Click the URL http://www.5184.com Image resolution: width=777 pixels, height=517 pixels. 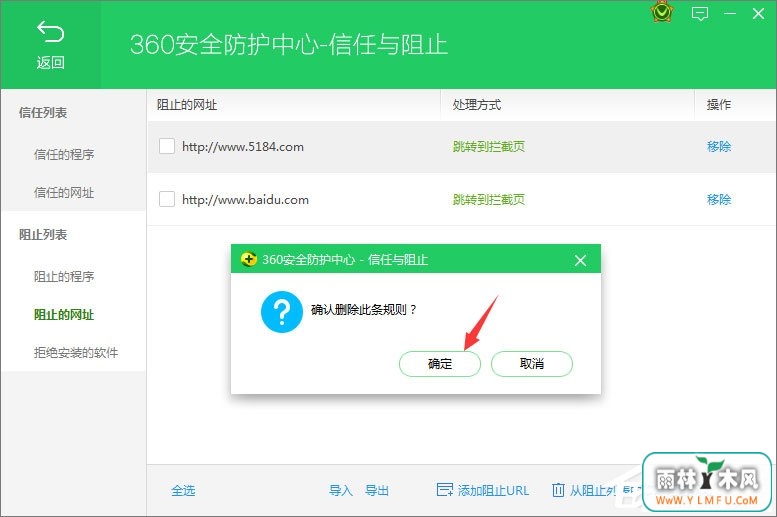tap(243, 147)
